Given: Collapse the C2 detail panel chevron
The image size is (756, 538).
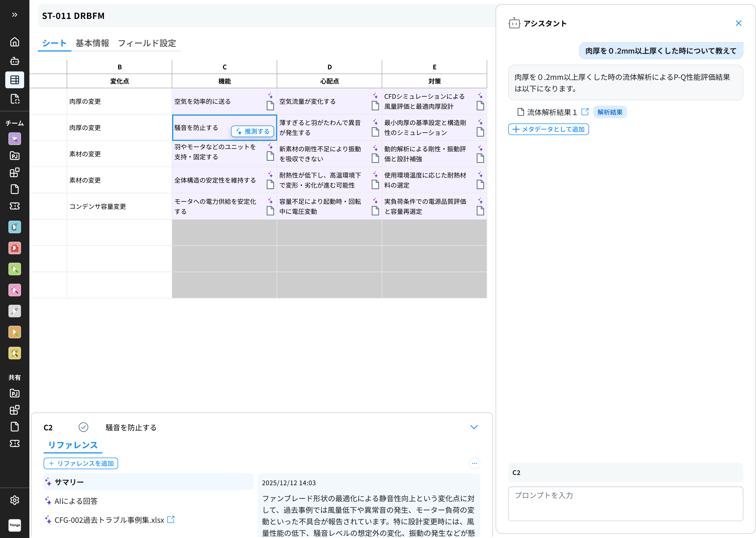Looking at the screenshot, I should [x=474, y=427].
